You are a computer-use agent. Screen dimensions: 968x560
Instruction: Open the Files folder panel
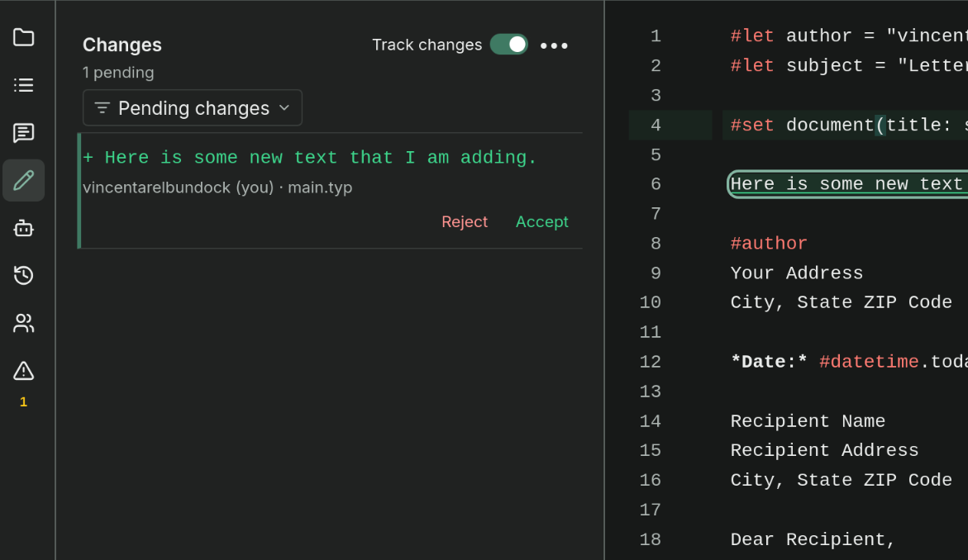point(23,38)
